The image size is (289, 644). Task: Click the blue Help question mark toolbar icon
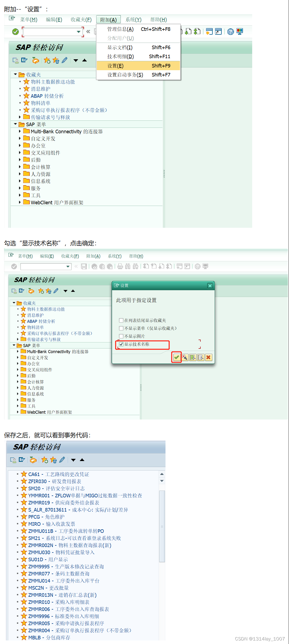[230, 32]
